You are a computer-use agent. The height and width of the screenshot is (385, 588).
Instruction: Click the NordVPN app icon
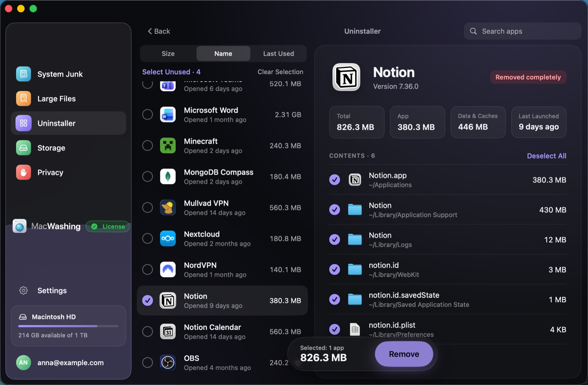pos(168,270)
